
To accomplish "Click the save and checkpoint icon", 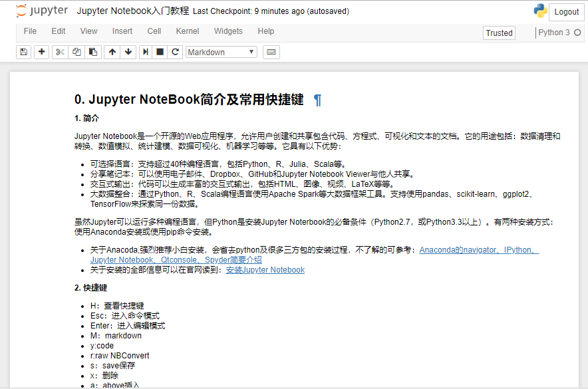I will tap(24, 52).
